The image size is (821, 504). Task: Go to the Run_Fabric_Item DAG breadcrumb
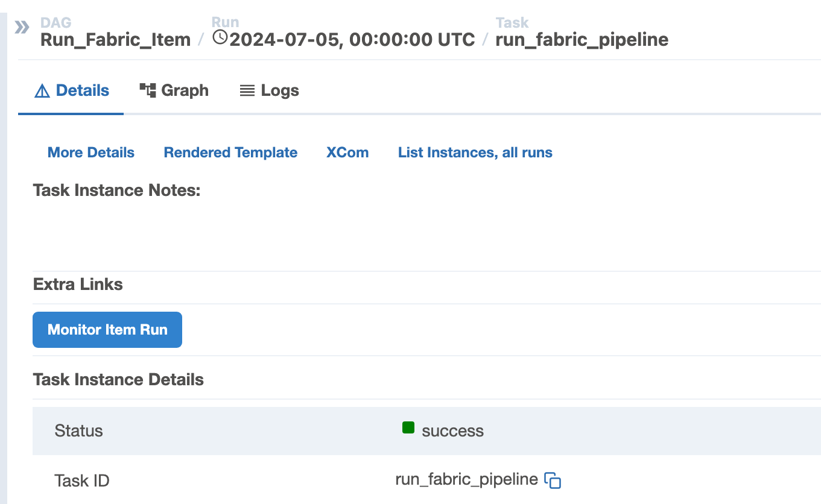tap(115, 40)
